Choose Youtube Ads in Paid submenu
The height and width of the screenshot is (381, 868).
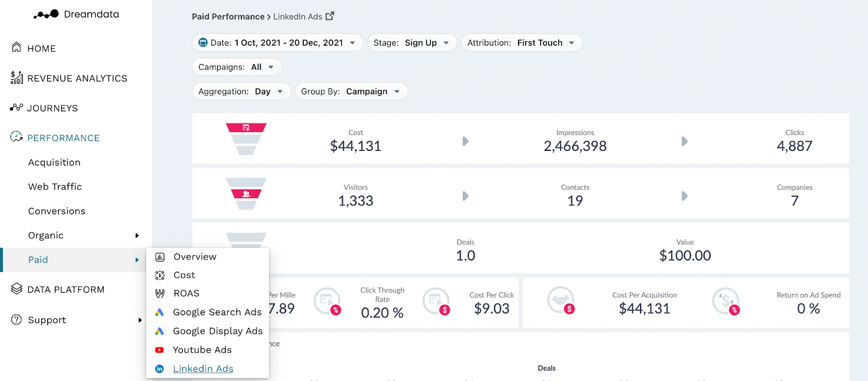[202, 350]
